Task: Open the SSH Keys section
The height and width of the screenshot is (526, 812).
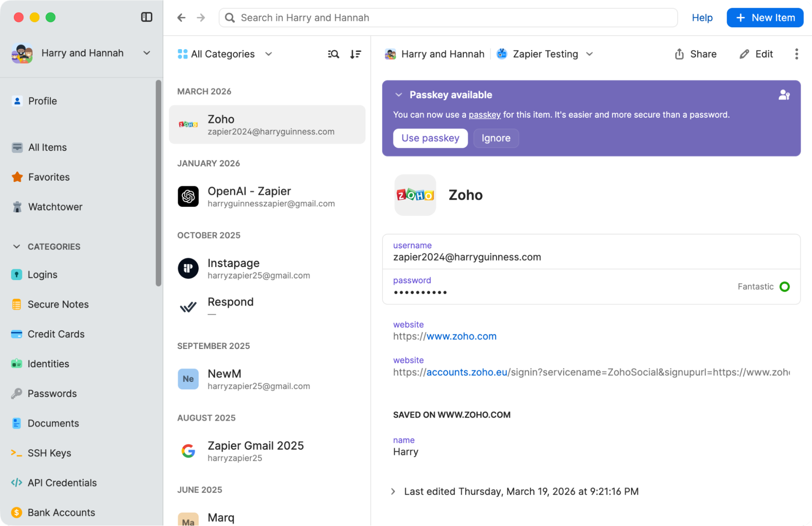Action: point(50,453)
